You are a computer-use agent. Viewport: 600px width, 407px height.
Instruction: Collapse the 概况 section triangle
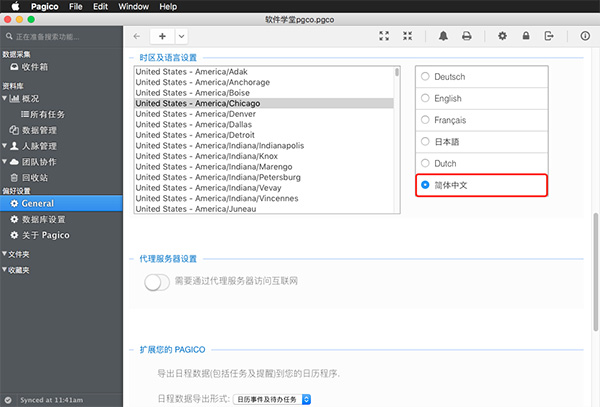point(4,98)
